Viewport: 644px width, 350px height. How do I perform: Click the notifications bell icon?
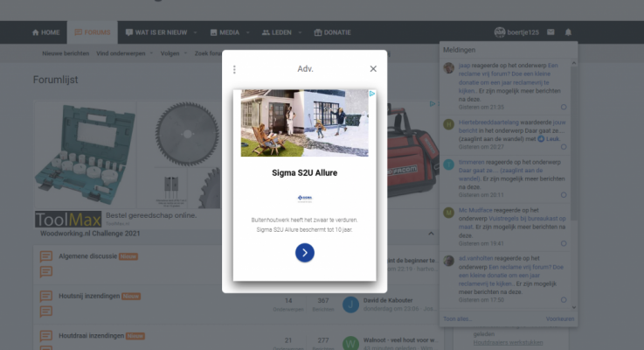tap(568, 32)
